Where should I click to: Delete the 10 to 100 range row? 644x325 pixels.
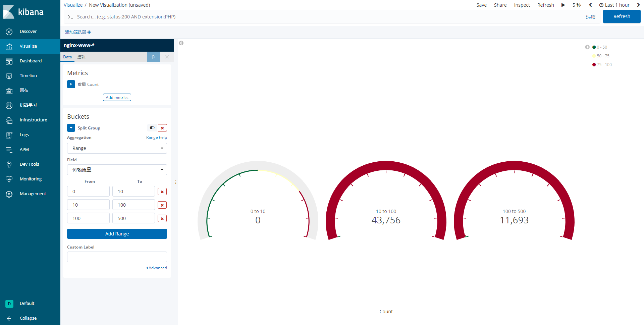[x=162, y=205]
